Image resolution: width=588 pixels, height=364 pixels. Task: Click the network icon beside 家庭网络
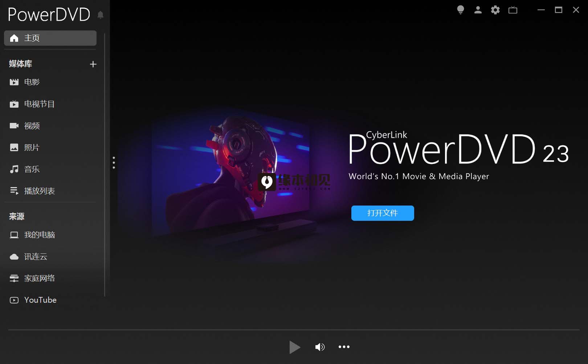point(14,278)
